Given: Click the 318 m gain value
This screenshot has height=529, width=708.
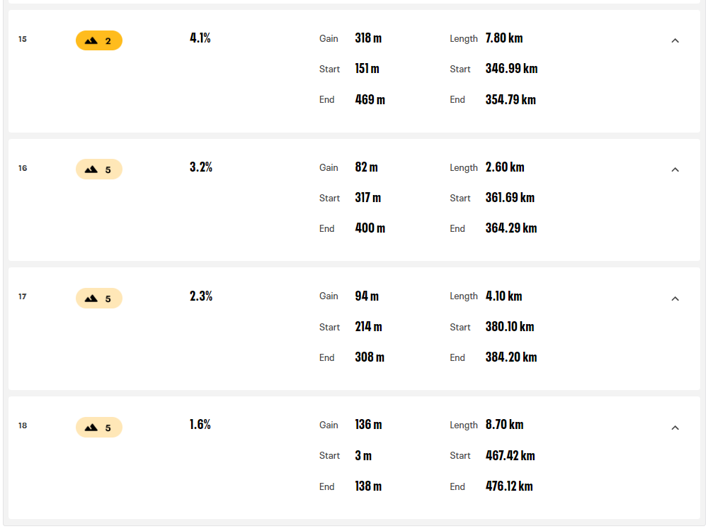Looking at the screenshot, I should pos(368,38).
